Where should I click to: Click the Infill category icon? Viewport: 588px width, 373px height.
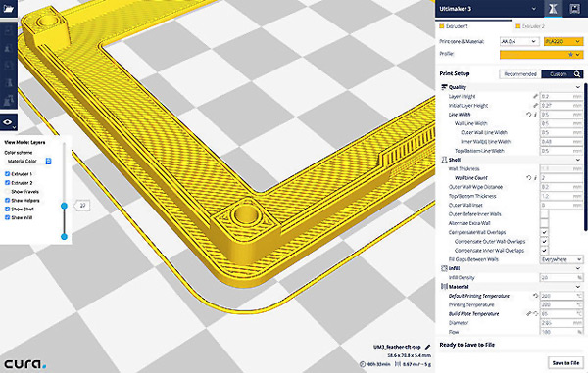pyautogui.click(x=444, y=268)
